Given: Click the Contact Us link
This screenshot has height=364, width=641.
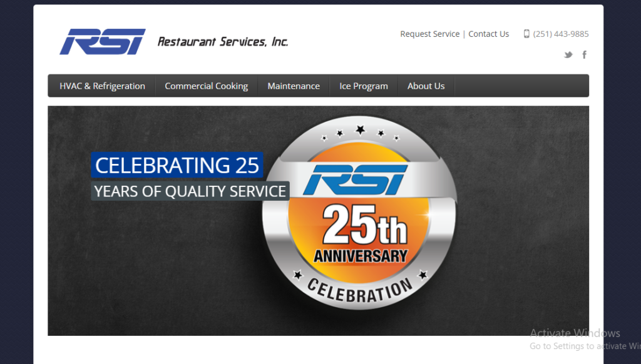Looking at the screenshot, I should [489, 34].
